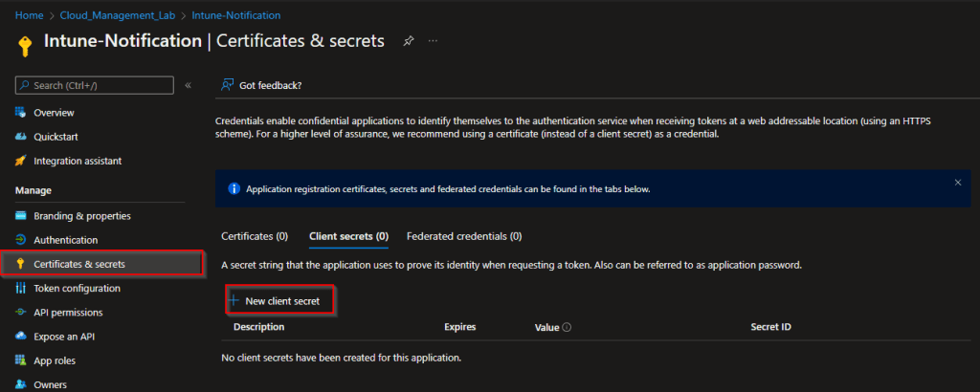Switch to the Certificates (0) tab

[x=255, y=235]
